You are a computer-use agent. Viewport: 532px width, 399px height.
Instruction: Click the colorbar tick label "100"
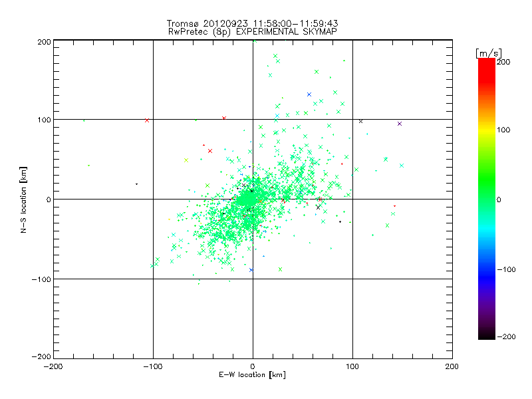[503, 130]
